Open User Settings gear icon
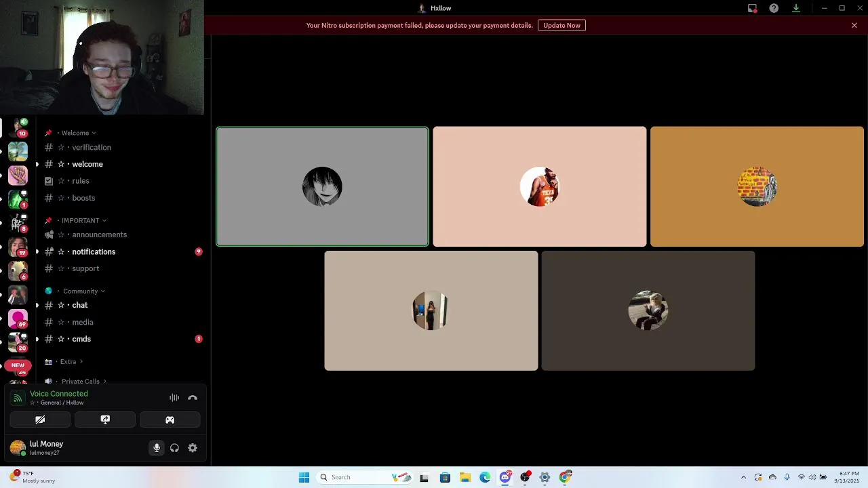Screen dimensions: 868x488 (193, 447)
